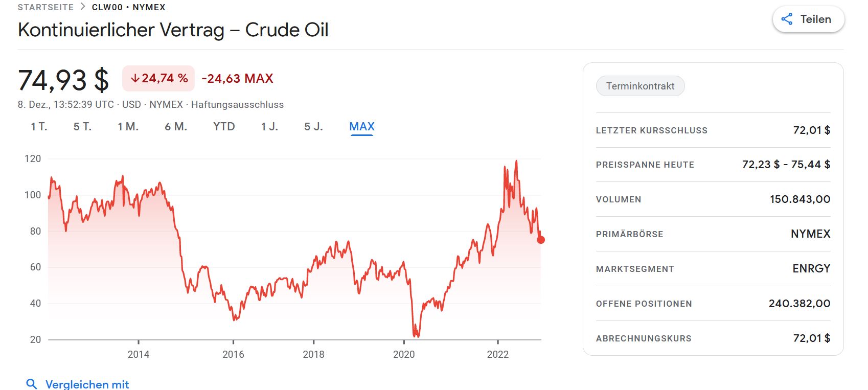
Task: Select the 5 T. timeframe
Action: (x=82, y=126)
